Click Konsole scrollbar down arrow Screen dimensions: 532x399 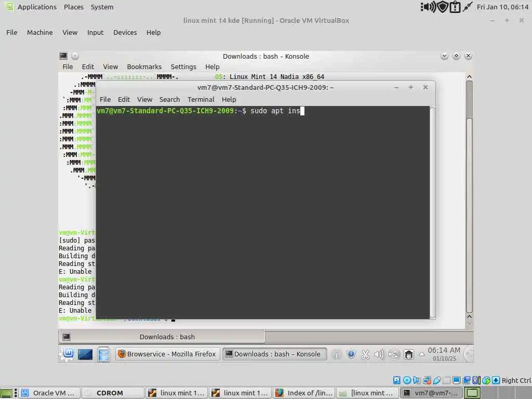(x=469, y=323)
